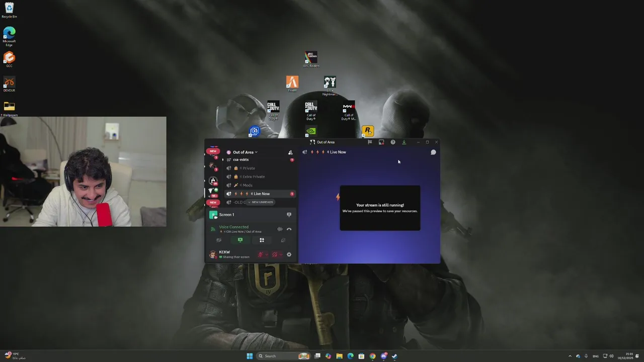The image size is (644, 362).
Task: Open the NVIDIA desktop shortcut
Action: [x=311, y=131]
